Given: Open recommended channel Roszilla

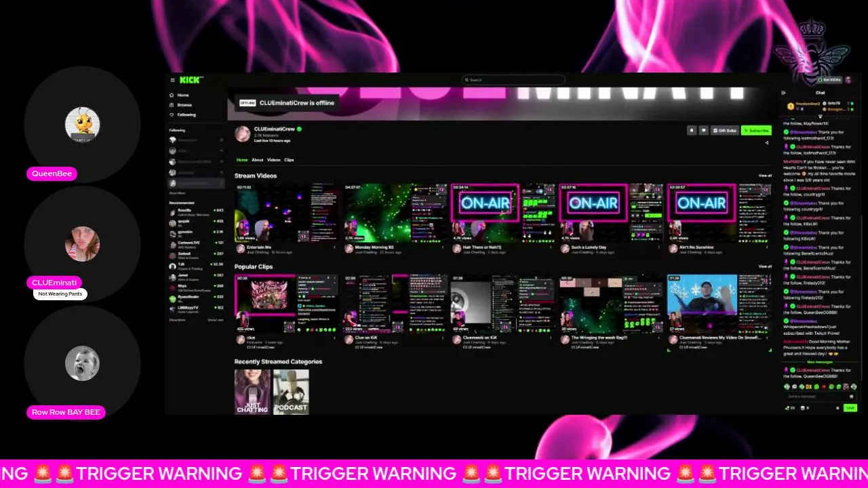Looking at the screenshot, I should point(196,211).
